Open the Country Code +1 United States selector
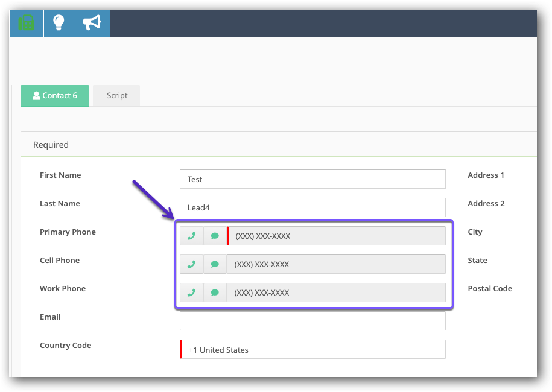Viewport: 552px width, 392px height. click(x=312, y=349)
